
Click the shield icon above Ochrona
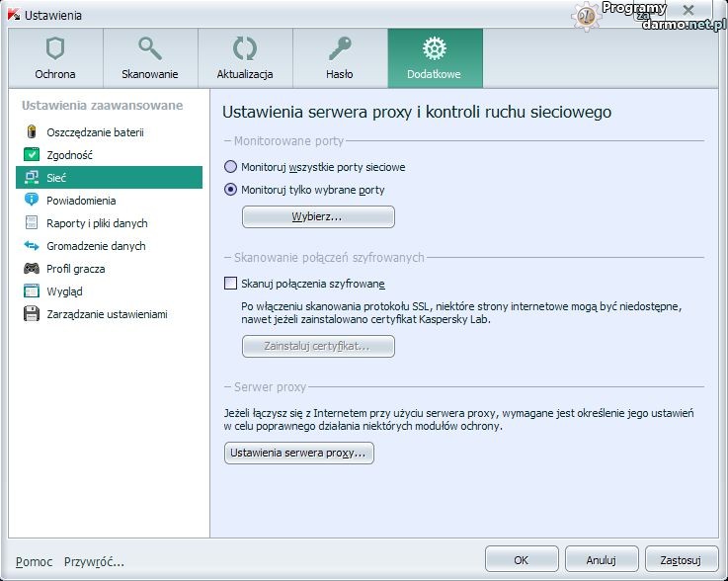click(55, 48)
